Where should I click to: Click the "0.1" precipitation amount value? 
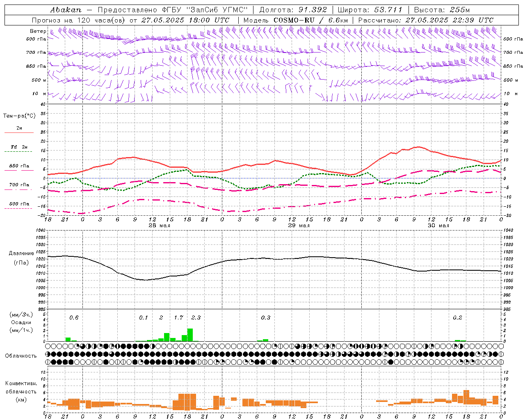[x=143, y=318]
